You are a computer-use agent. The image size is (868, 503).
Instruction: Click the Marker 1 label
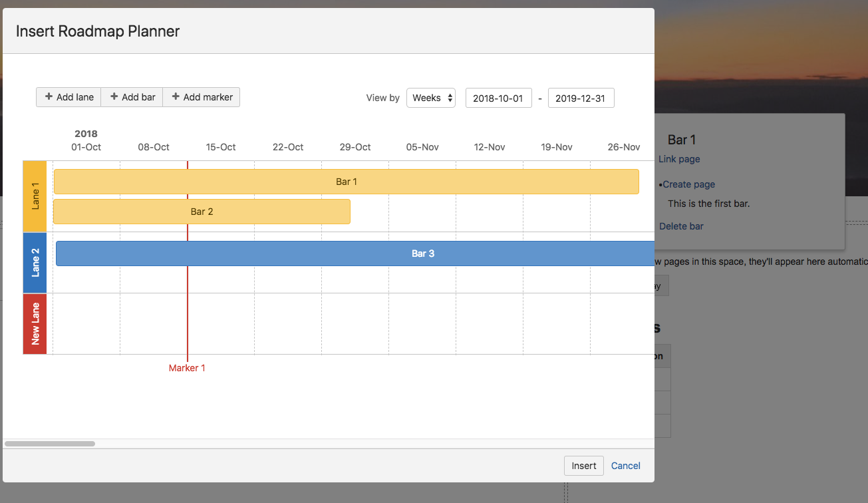click(187, 368)
